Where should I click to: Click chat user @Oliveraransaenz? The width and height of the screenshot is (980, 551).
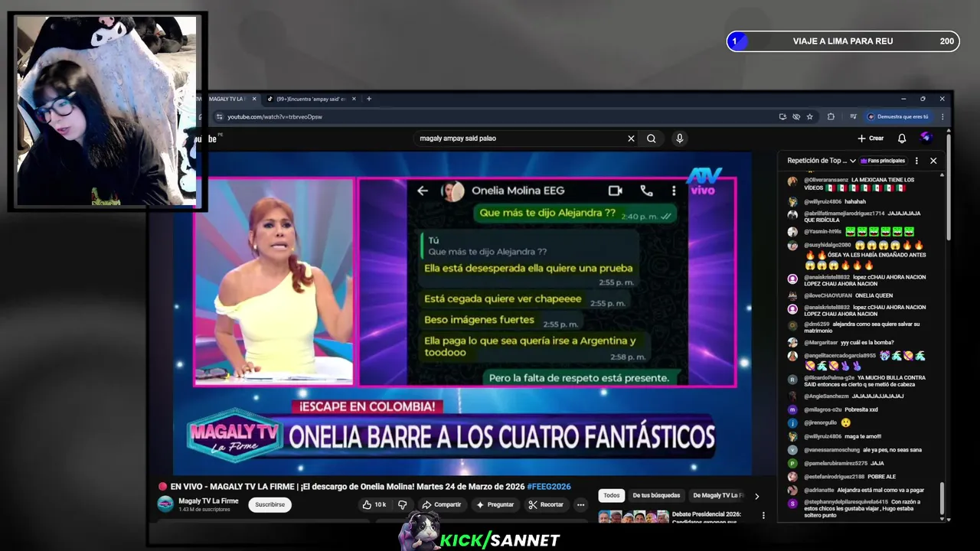click(828, 180)
